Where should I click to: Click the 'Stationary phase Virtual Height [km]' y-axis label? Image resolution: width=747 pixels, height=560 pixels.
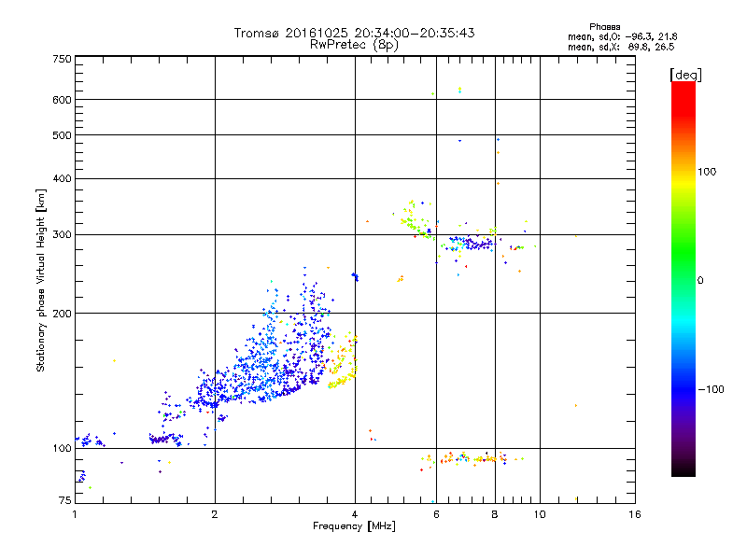coord(40,280)
